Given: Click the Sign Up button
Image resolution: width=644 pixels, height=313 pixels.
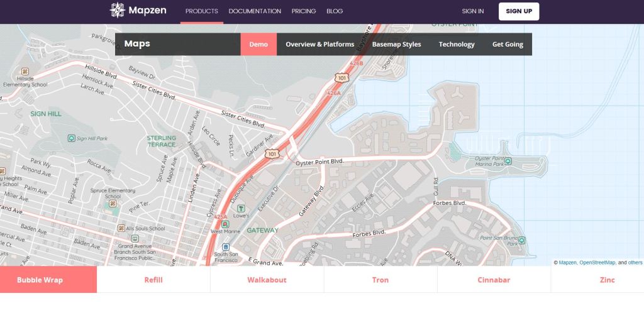Looking at the screenshot, I should [x=519, y=11].
